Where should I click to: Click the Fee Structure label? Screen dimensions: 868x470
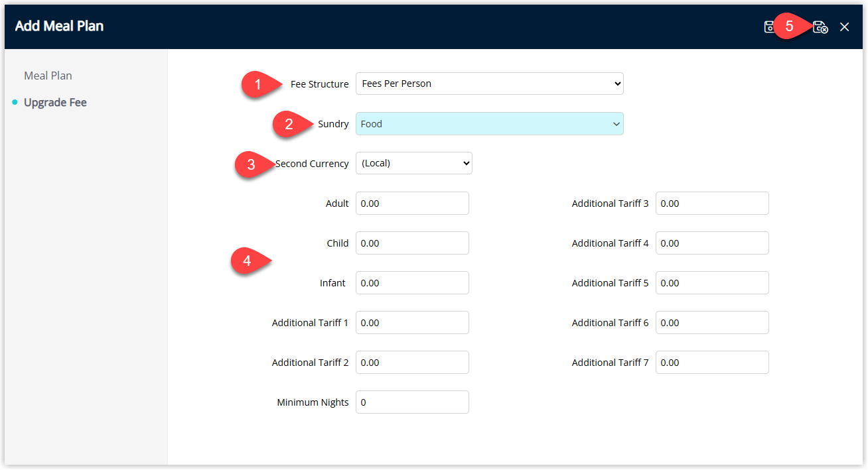pyautogui.click(x=319, y=84)
